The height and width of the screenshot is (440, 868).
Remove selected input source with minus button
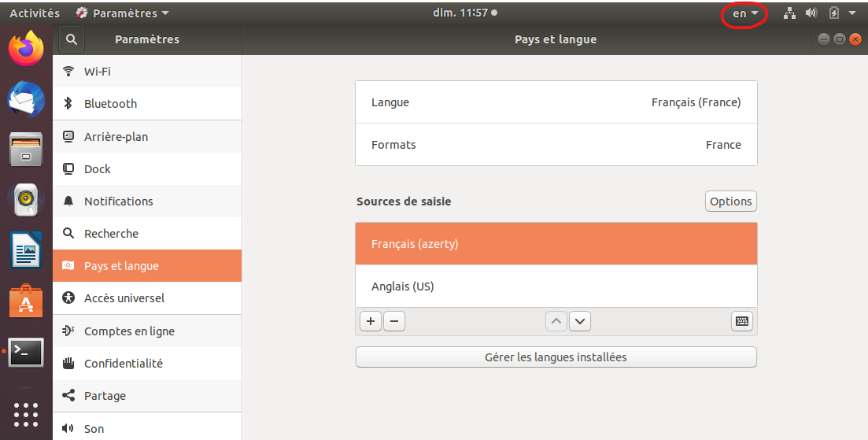tap(394, 321)
